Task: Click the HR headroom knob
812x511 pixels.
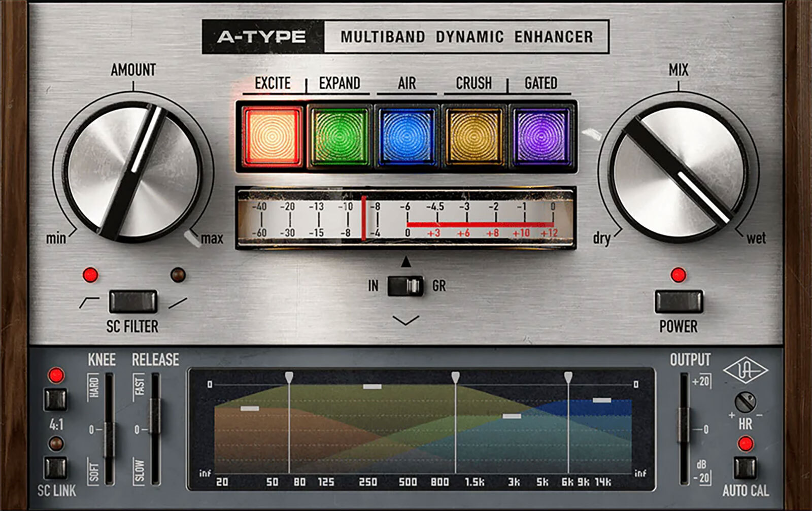Action: [x=745, y=402]
